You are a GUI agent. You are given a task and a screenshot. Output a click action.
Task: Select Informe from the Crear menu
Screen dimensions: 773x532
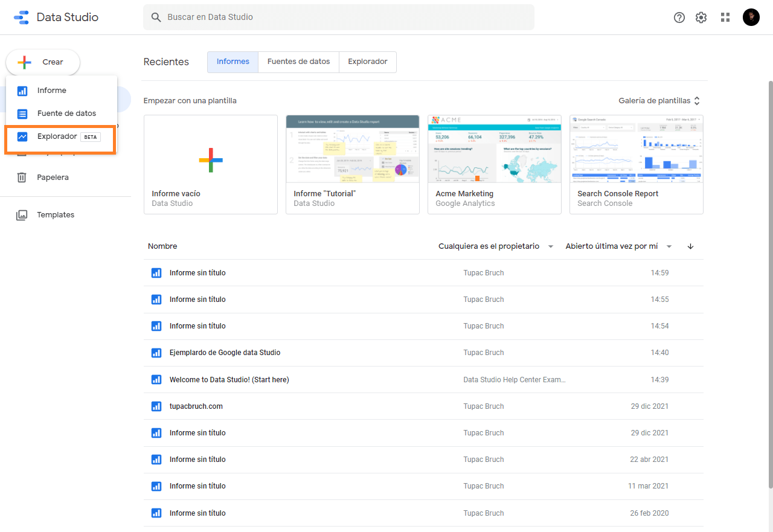61,91
